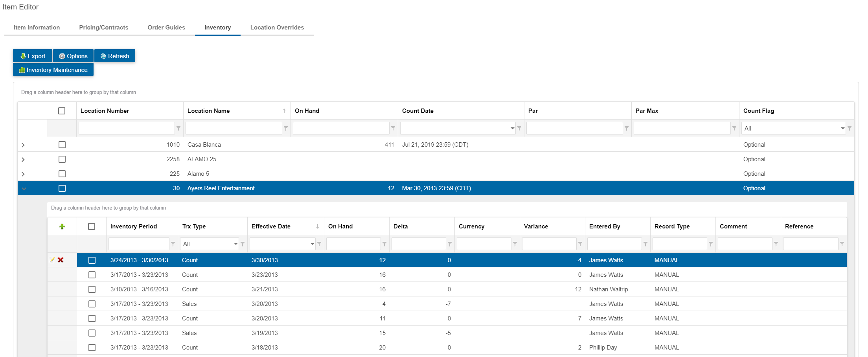Expand the ALAMO 25 location row
Viewport: 868px width, 357px height.
pyautogui.click(x=23, y=160)
